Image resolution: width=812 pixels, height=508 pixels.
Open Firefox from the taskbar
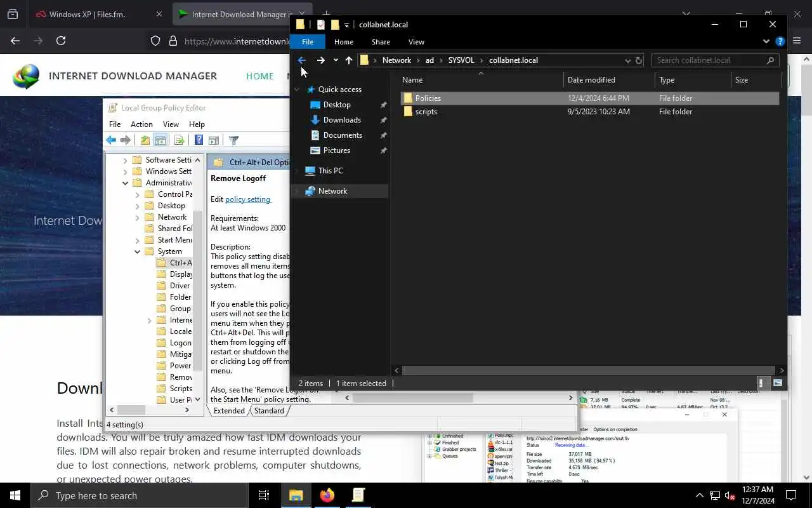(327, 495)
